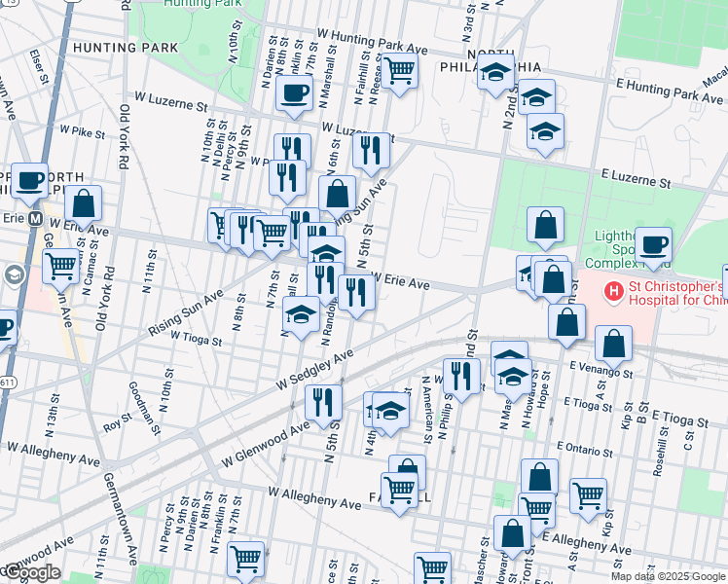Click the St Christopher's Hospital label text
728x584 pixels.
677,293
